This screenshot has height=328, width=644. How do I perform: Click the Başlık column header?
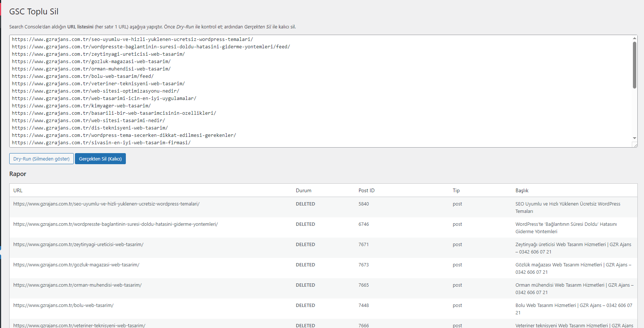click(x=522, y=190)
